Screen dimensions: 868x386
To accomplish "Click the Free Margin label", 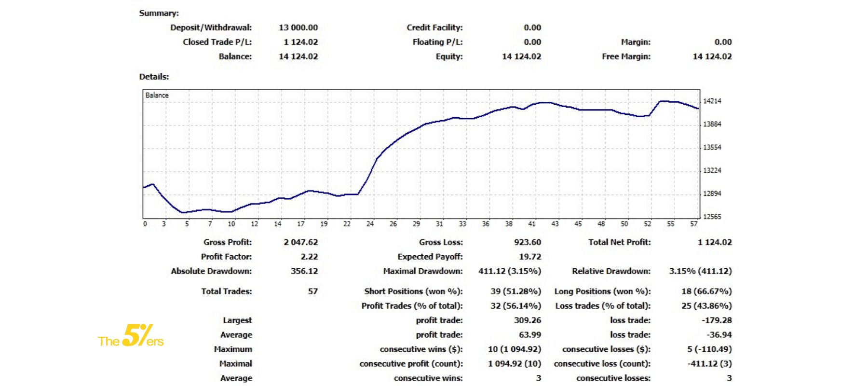I will coord(626,57).
